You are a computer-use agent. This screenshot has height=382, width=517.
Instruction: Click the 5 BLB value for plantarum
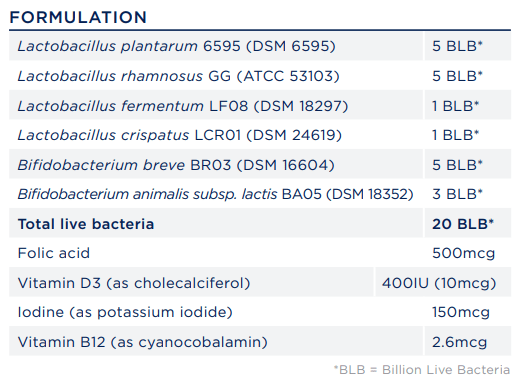coord(457,46)
